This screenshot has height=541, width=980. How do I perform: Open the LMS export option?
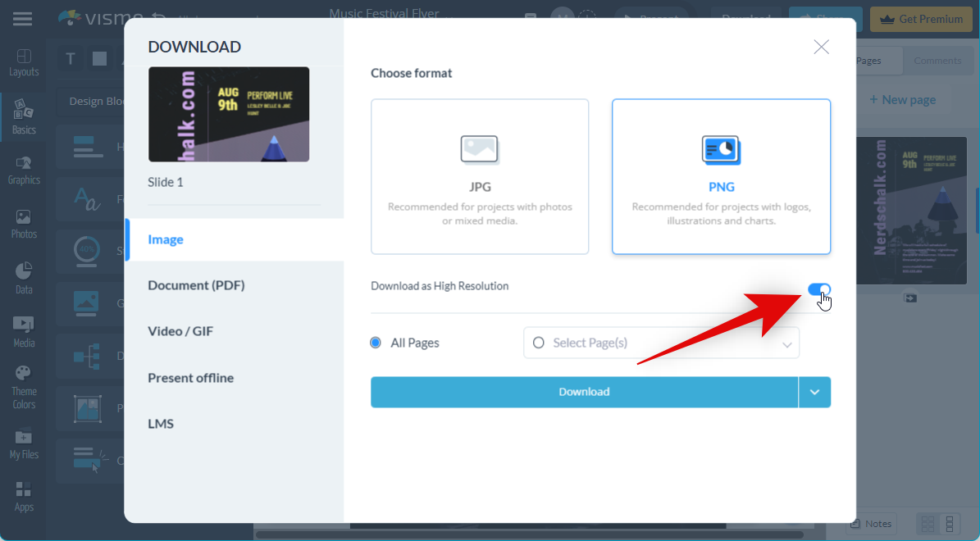pos(161,424)
